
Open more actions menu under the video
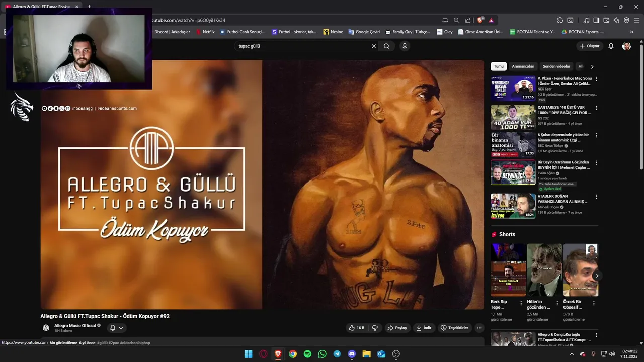pos(479,328)
